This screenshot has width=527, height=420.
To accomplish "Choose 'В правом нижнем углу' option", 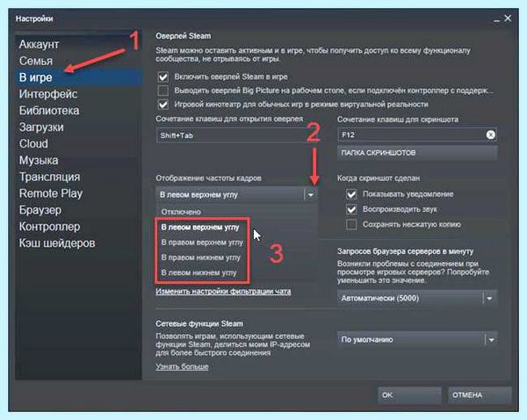I will point(236,257).
